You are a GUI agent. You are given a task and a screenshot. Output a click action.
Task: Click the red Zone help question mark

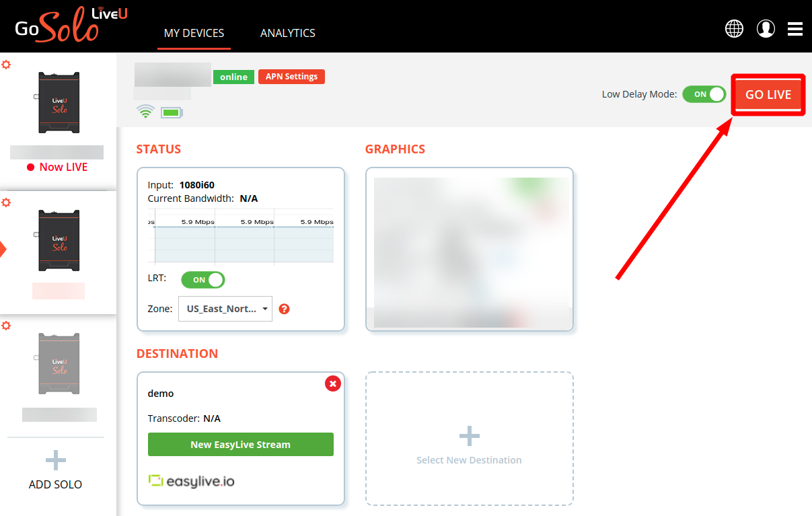tap(284, 309)
